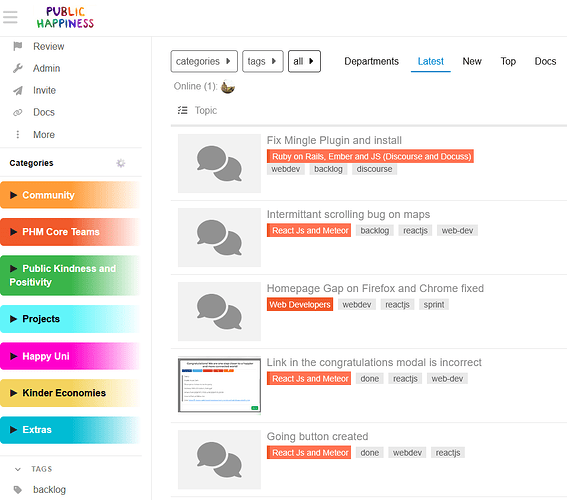Switch to the Departments tab
The width and height of the screenshot is (567, 500).
point(371,61)
